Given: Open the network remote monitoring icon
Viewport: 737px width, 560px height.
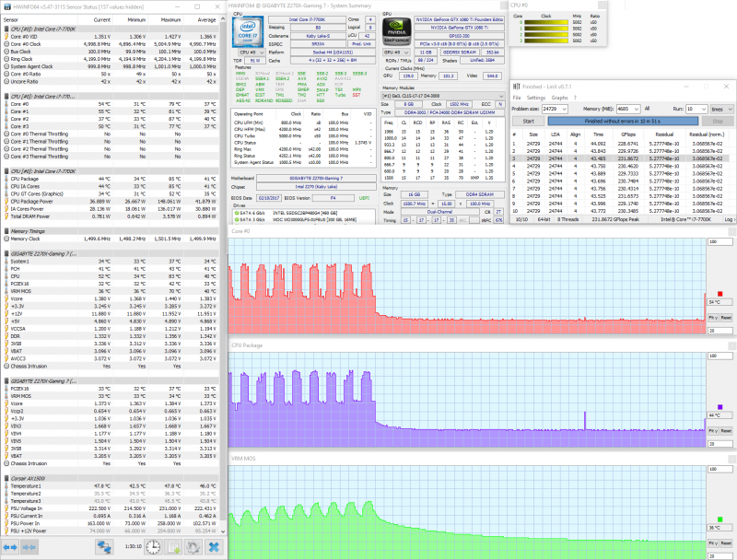Looking at the screenshot, I should click(104, 547).
